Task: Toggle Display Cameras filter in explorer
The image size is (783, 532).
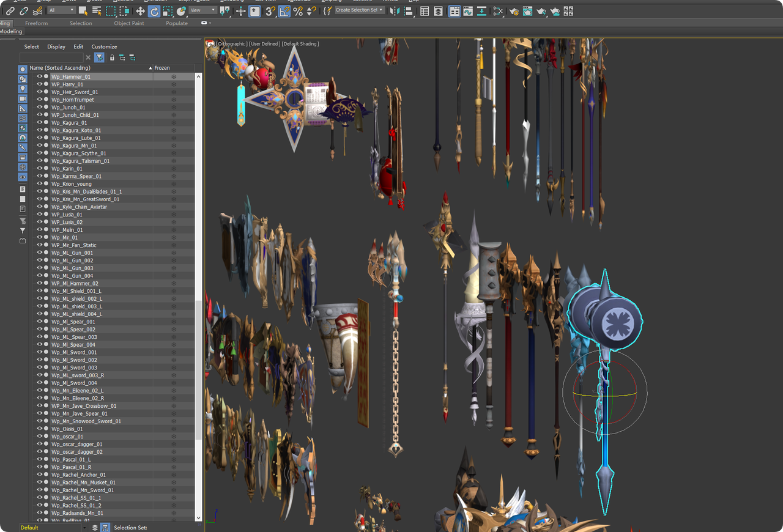Action: (23, 98)
